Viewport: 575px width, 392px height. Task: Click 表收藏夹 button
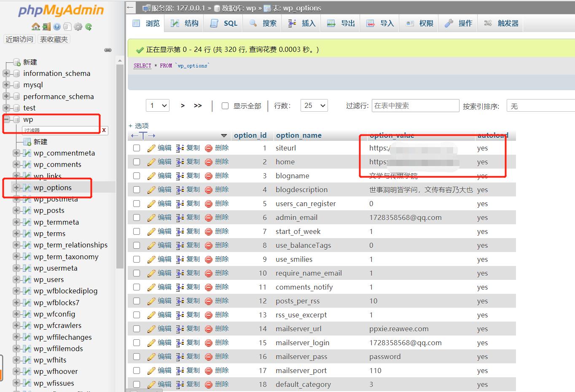pos(54,39)
